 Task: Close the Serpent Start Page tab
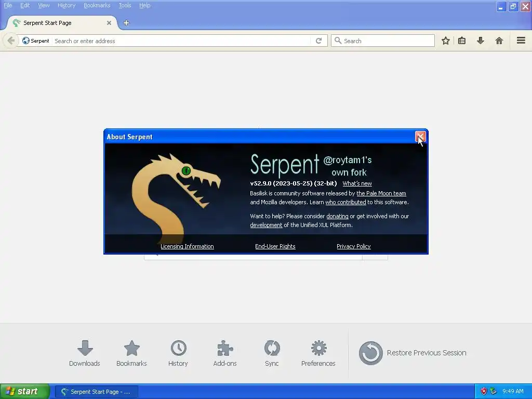tap(109, 23)
